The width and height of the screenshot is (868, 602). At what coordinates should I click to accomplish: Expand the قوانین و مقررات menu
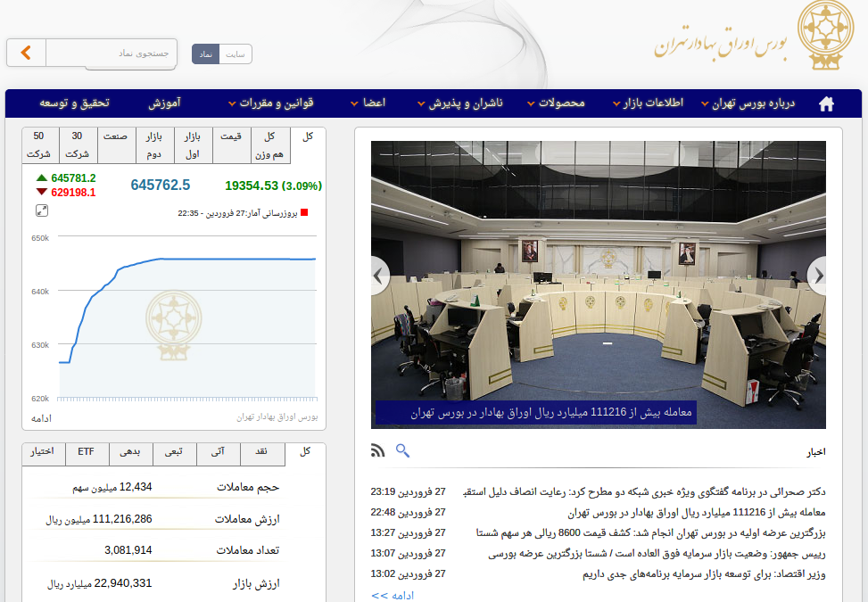click(x=271, y=103)
